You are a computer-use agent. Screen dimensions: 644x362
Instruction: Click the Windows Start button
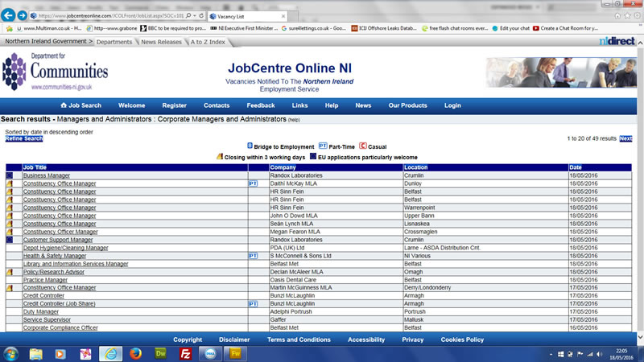click(x=11, y=354)
